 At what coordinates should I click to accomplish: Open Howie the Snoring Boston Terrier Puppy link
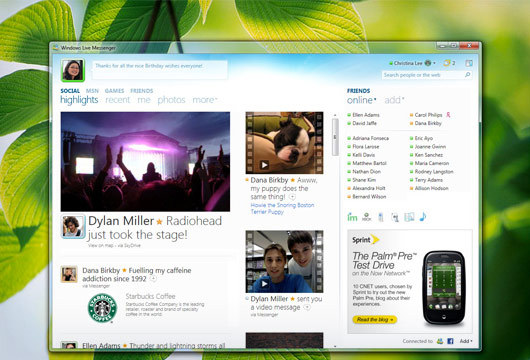point(282,208)
